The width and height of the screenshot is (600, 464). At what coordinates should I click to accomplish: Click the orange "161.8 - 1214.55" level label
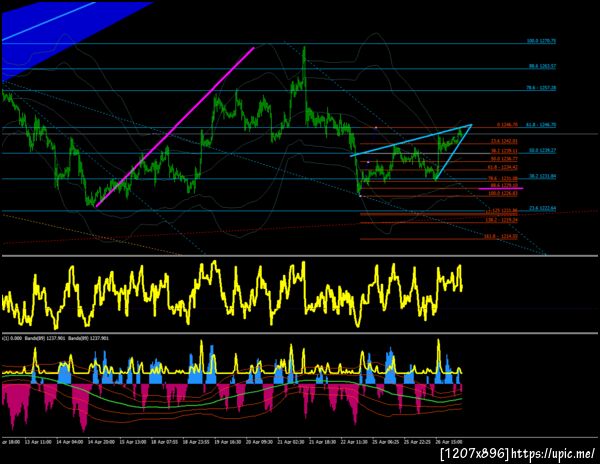501,237
